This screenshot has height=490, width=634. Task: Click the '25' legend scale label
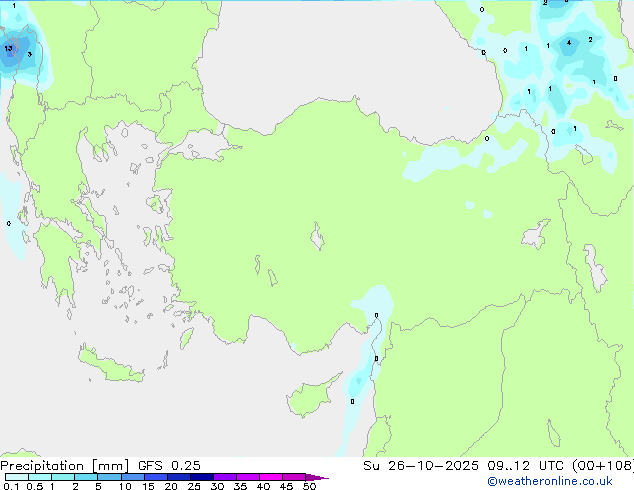tap(194, 486)
